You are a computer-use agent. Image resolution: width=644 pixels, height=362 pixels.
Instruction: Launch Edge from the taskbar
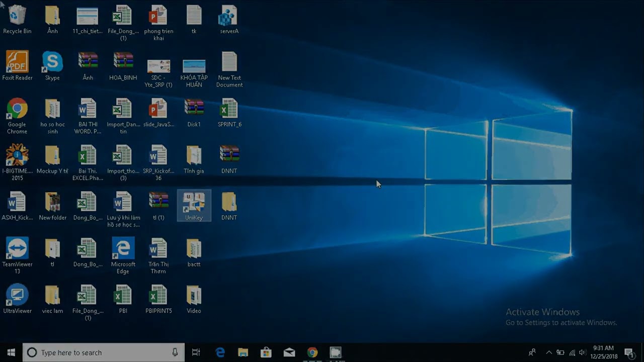point(220,352)
